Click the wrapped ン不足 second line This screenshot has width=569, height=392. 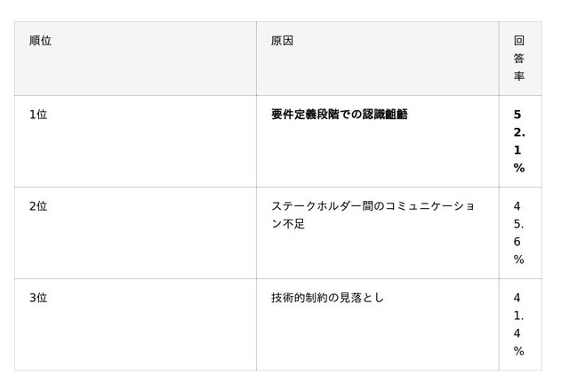pos(288,224)
